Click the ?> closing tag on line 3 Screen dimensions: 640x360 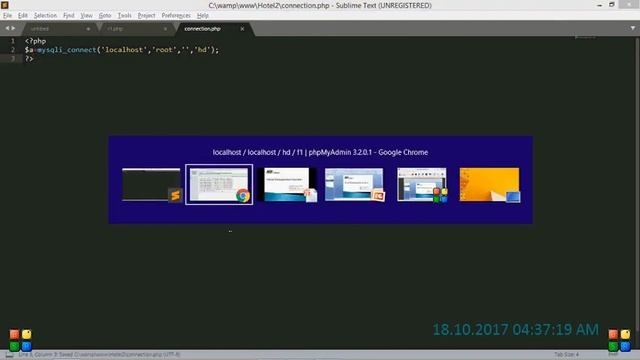[x=29, y=58]
